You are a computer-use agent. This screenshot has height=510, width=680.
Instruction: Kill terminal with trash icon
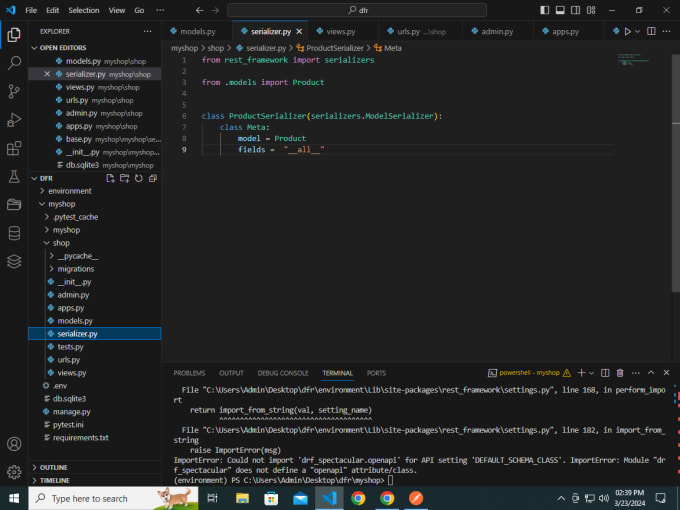pyautogui.click(x=620, y=373)
